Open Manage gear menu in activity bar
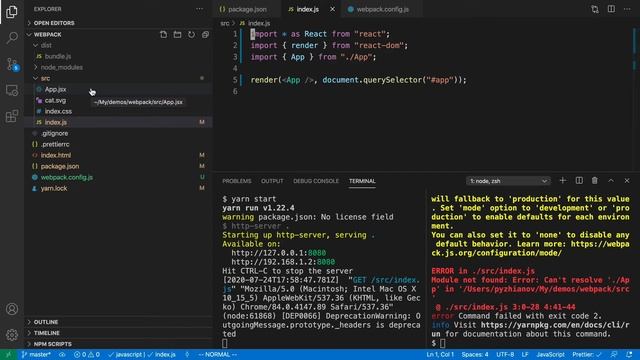This screenshot has height=360, width=640. 12,335
